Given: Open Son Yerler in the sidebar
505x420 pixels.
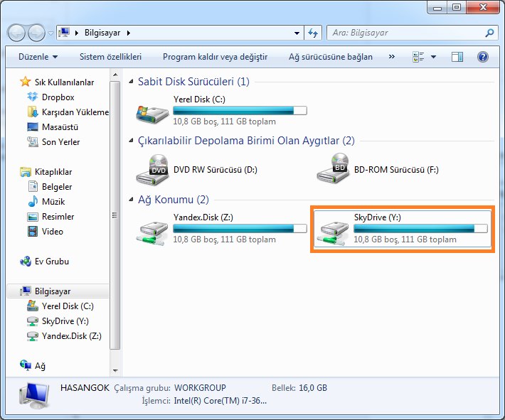Looking at the screenshot, I should tap(53, 142).
